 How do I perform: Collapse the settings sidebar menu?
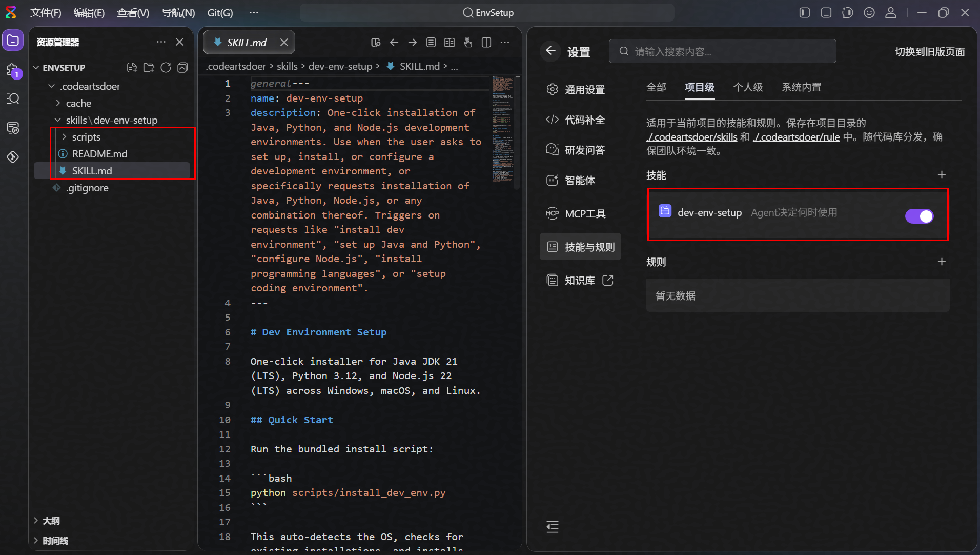click(x=552, y=527)
